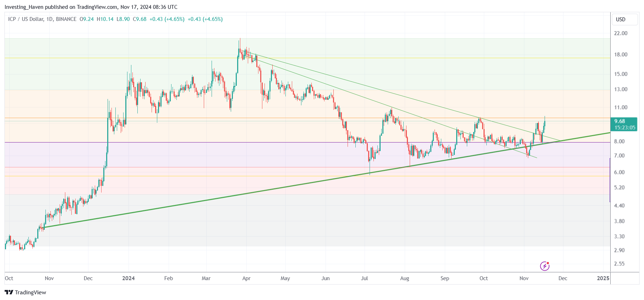Screen dimensions: 644x300
Task: Click the 15.00 price axis label
Action: pos(621,74)
